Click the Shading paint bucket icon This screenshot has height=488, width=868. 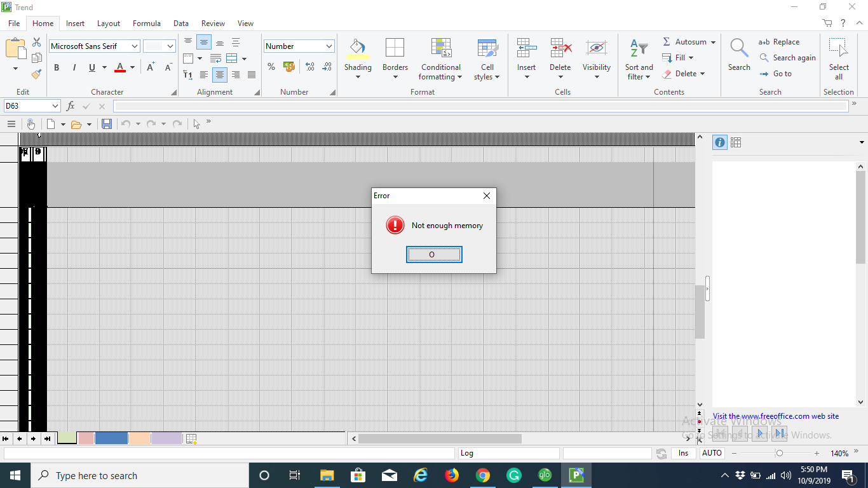click(x=358, y=48)
